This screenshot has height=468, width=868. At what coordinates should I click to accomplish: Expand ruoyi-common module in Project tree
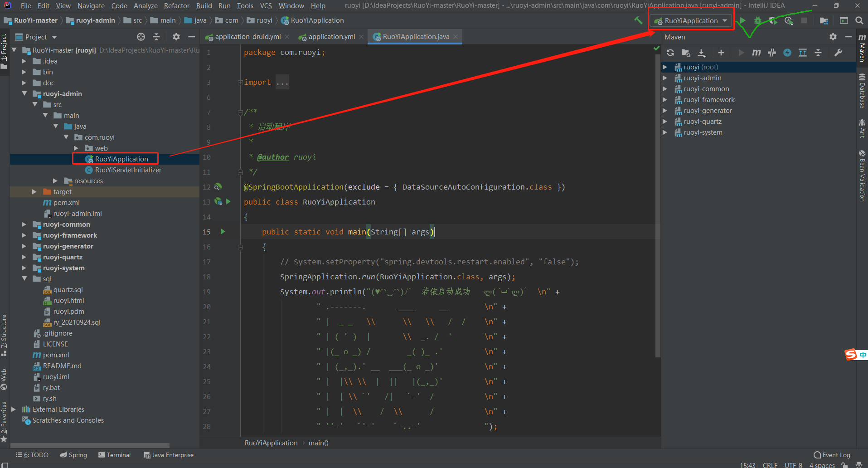[x=24, y=224]
